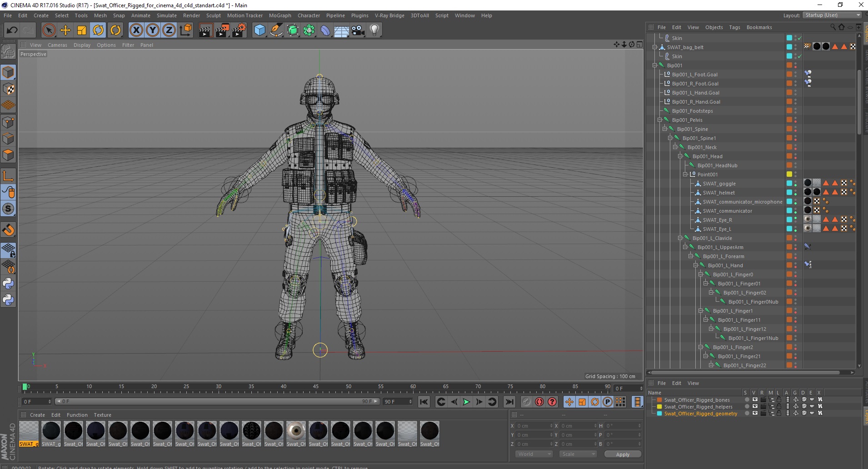Collapse the Point001 tree node
This screenshot has width=868, height=469.
[685, 175]
